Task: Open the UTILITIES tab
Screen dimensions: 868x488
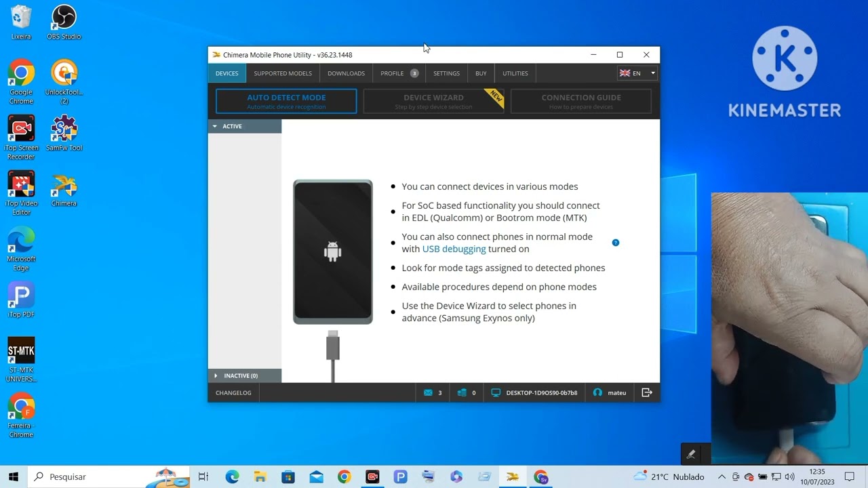Action: (x=515, y=73)
